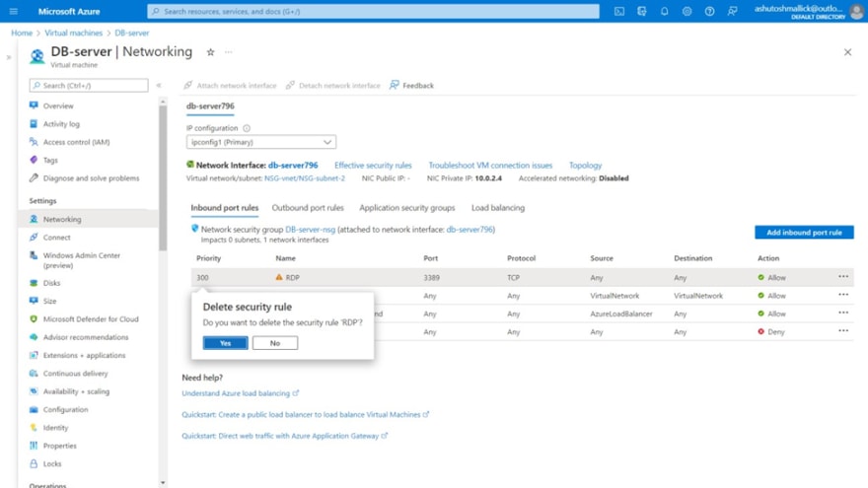Cancel deletion with No
Screen dimensions: 868x488
click(275, 343)
